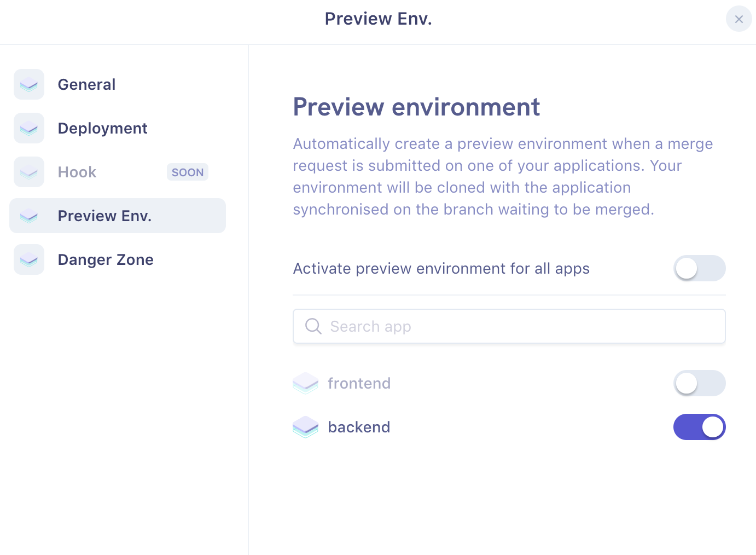Click the Preview Env. sidebar icon

(29, 216)
